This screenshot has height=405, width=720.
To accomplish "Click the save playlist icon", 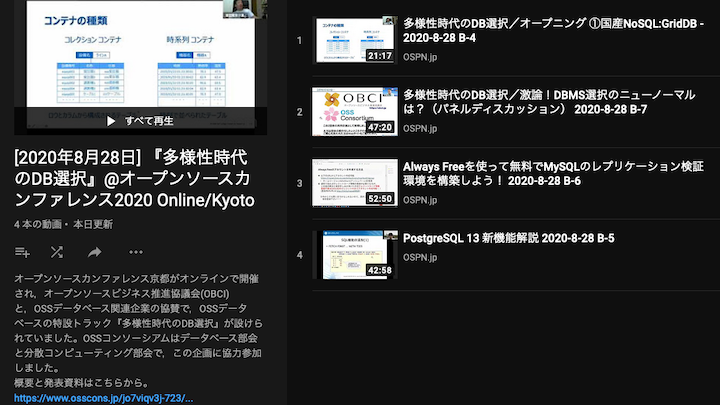I will click(x=22, y=252).
